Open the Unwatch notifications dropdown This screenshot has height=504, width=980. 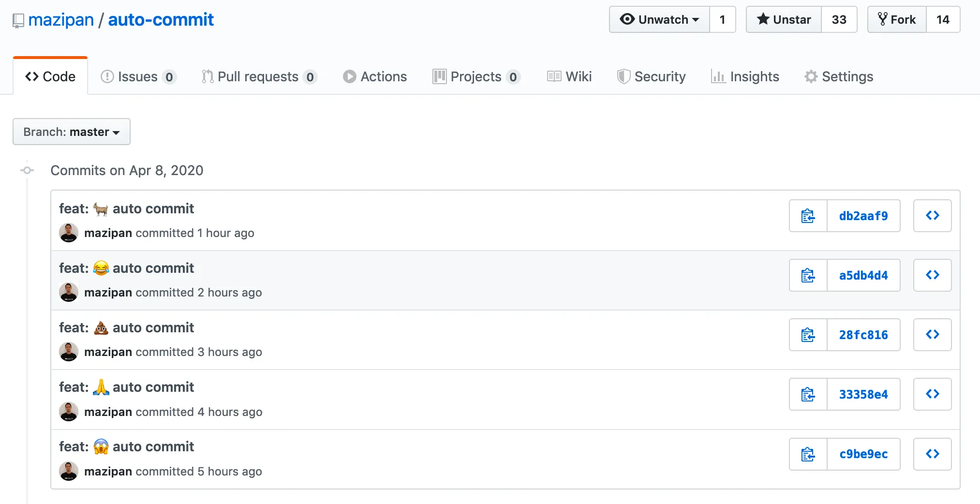pyautogui.click(x=660, y=19)
